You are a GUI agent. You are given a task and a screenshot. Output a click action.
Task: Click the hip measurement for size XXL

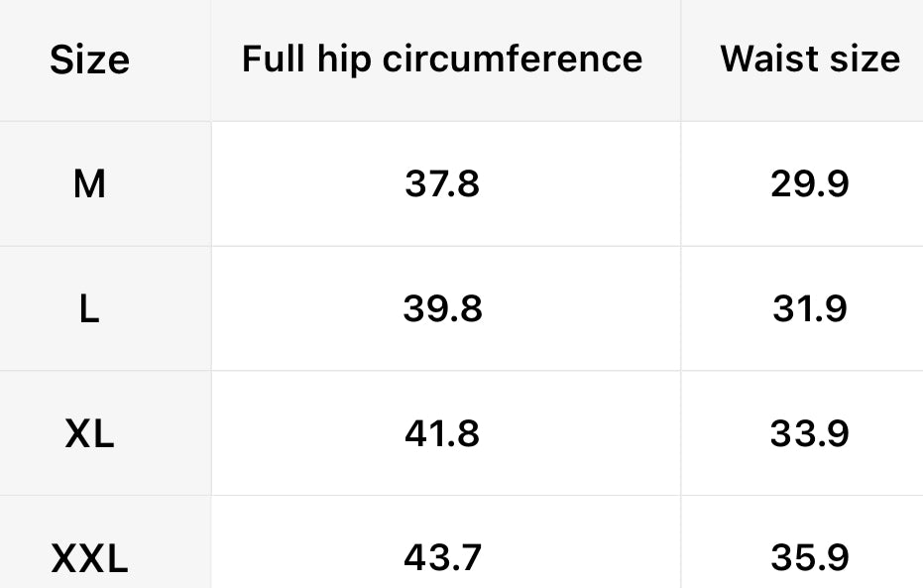pos(442,558)
